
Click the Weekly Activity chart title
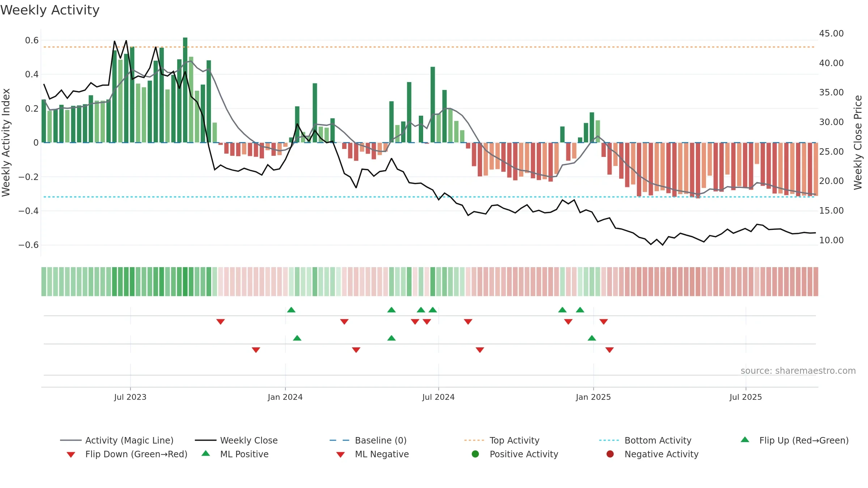click(50, 10)
